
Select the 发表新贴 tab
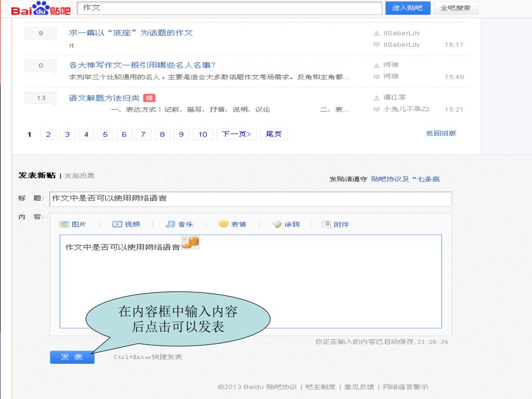tap(37, 175)
